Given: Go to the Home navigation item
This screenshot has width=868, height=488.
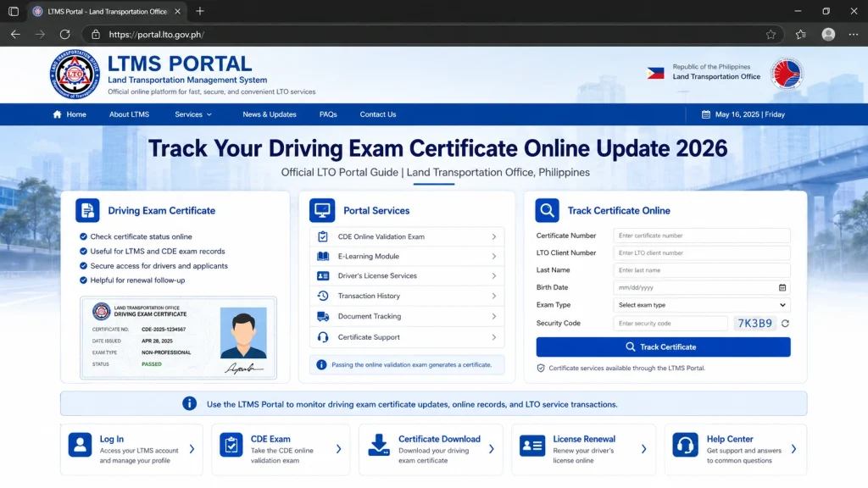Looking at the screenshot, I should tap(70, 114).
